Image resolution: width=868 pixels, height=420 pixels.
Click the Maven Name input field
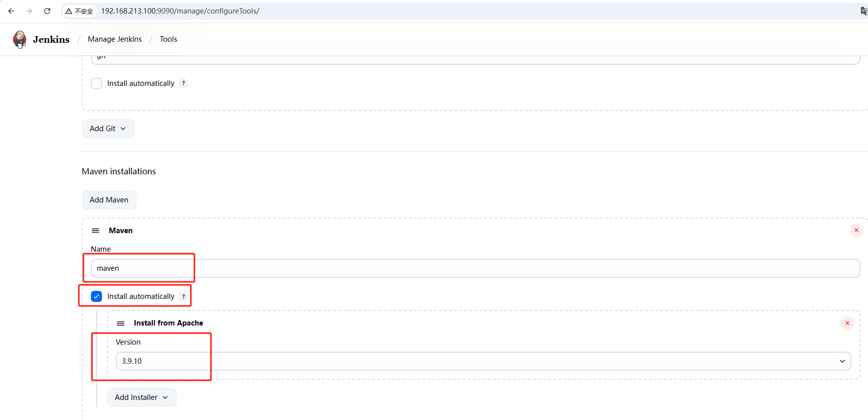(475, 268)
